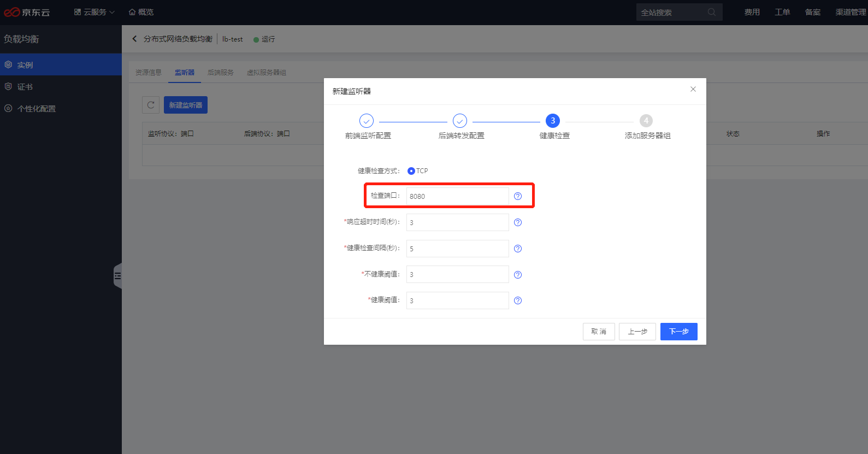Click the 下一步 next step button
This screenshot has height=454, width=868.
pyautogui.click(x=679, y=332)
